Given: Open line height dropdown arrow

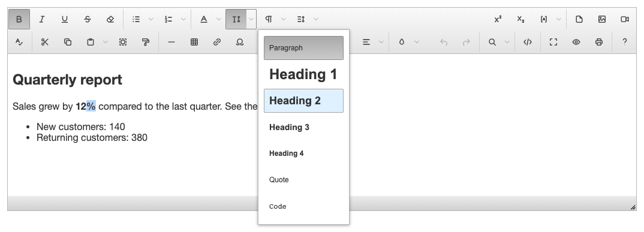Looking at the screenshot, I should [x=316, y=19].
